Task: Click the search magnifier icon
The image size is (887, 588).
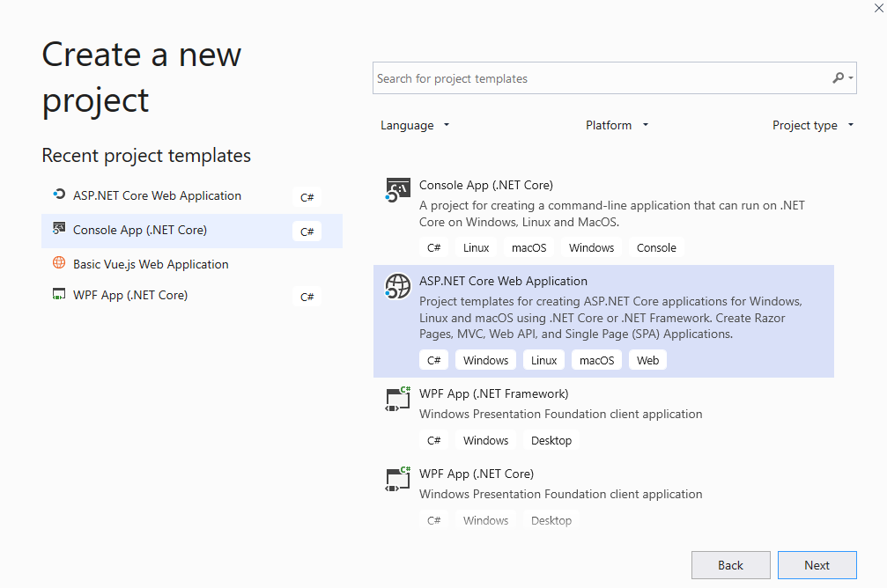Action: tap(839, 78)
